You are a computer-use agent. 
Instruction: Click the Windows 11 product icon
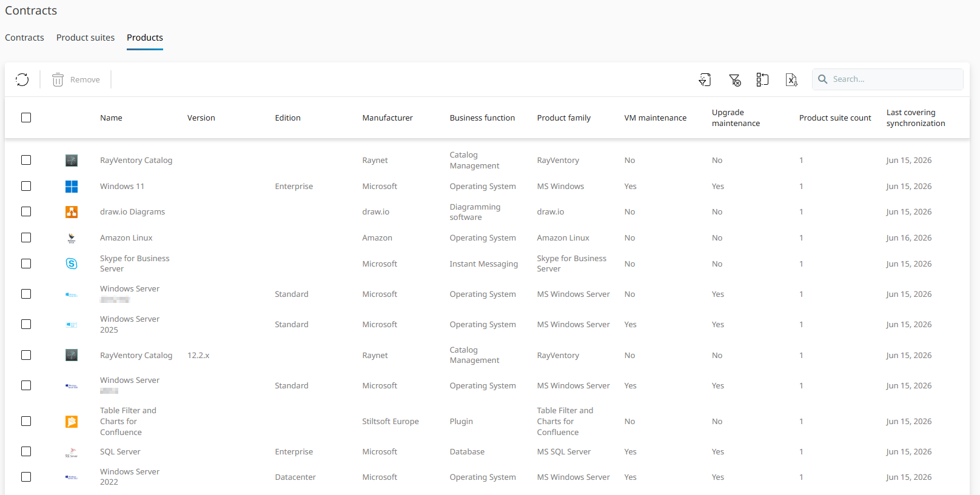click(x=72, y=187)
